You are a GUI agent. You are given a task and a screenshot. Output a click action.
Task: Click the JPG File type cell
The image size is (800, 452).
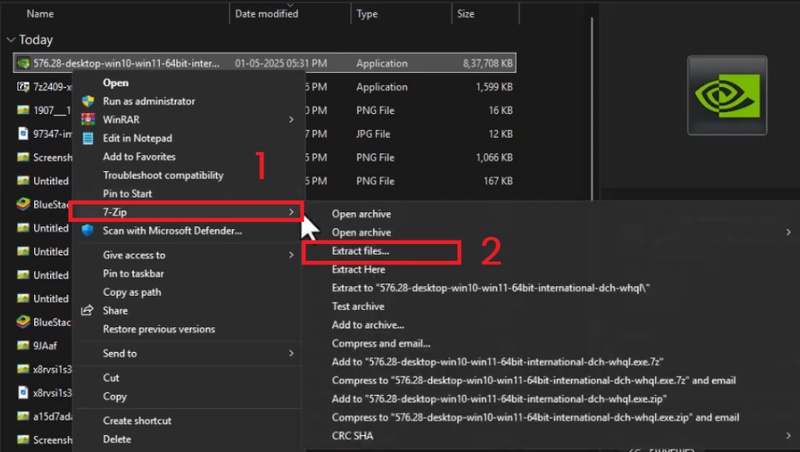[x=373, y=134]
